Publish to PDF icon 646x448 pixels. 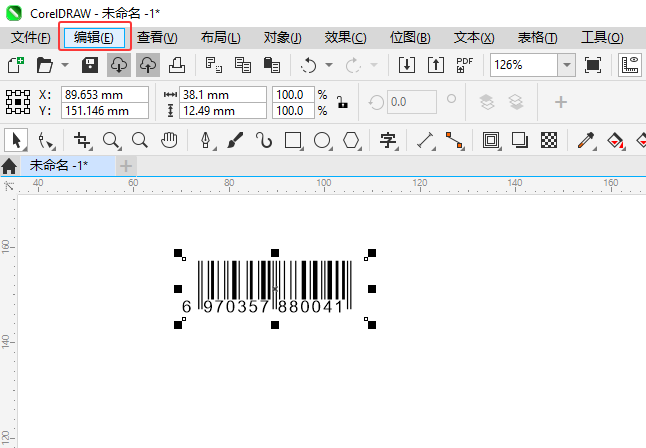(465, 65)
